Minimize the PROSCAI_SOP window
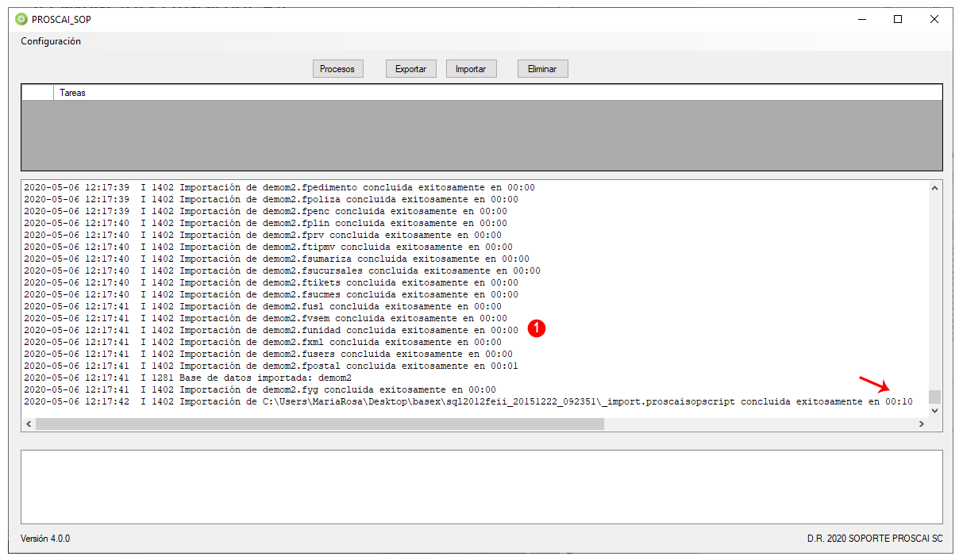This screenshot has width=959, height=560. coord(861,19)
